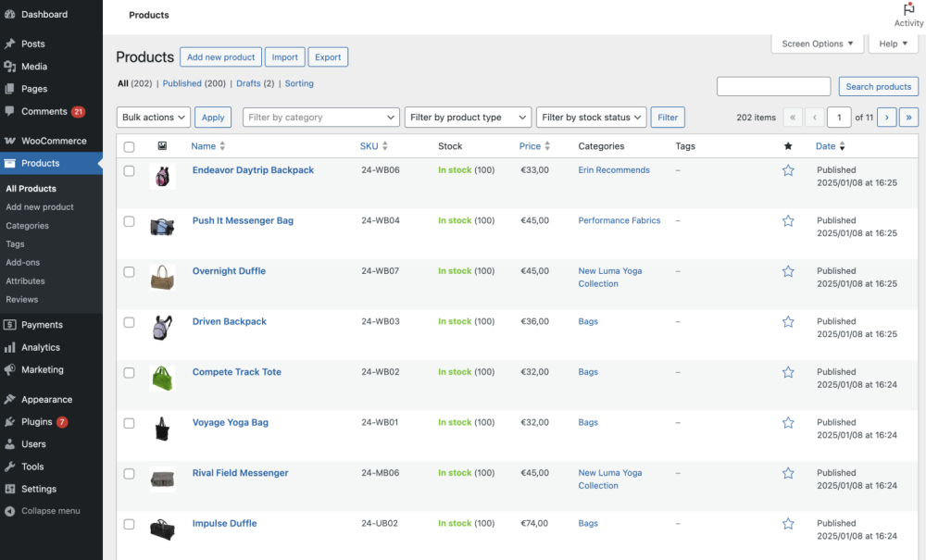Screen dimensions: 926x560
Task: Check the Overnight Duffle row checkbox
Action: pos(129,271)
